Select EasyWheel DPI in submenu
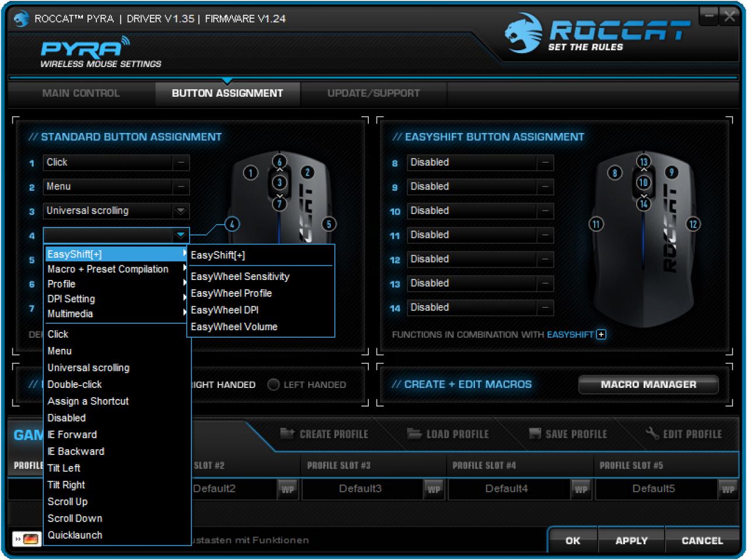 (260, 310)
